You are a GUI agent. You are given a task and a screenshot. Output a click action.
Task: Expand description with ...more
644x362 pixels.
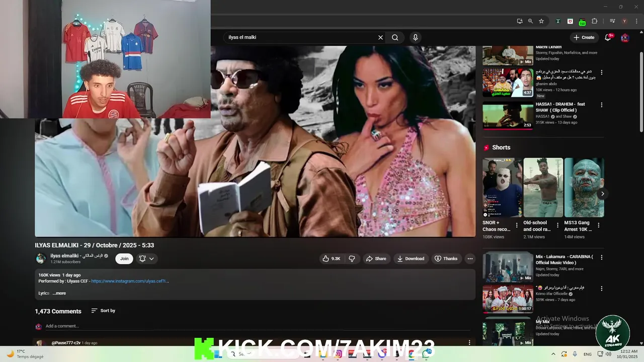click(59, 293)
